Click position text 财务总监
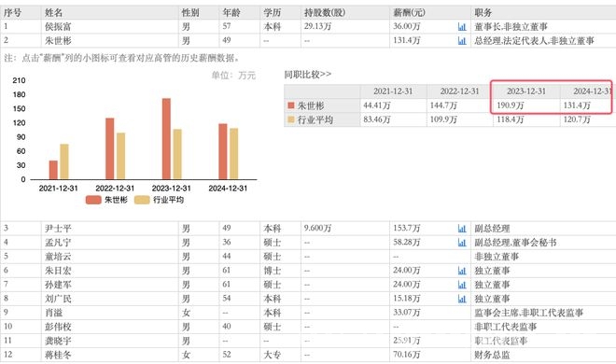 tap(492, 355)
